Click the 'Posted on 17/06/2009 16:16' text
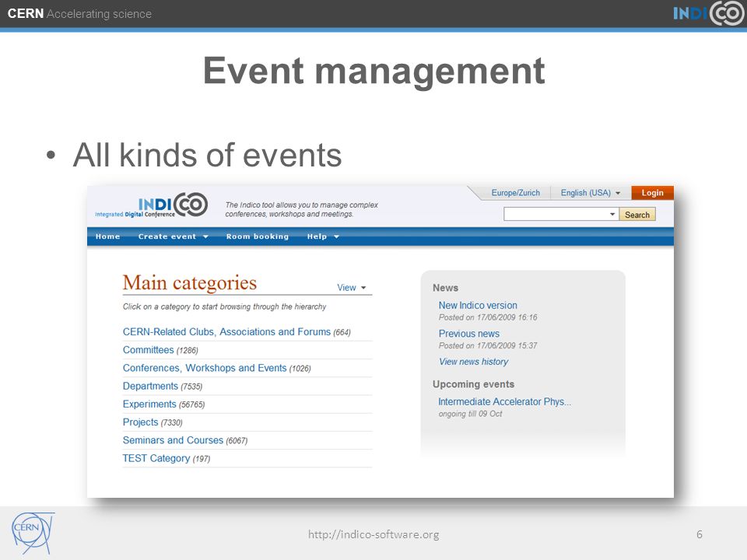The height and width of the screenshot is (560, 747). [488, 317]
